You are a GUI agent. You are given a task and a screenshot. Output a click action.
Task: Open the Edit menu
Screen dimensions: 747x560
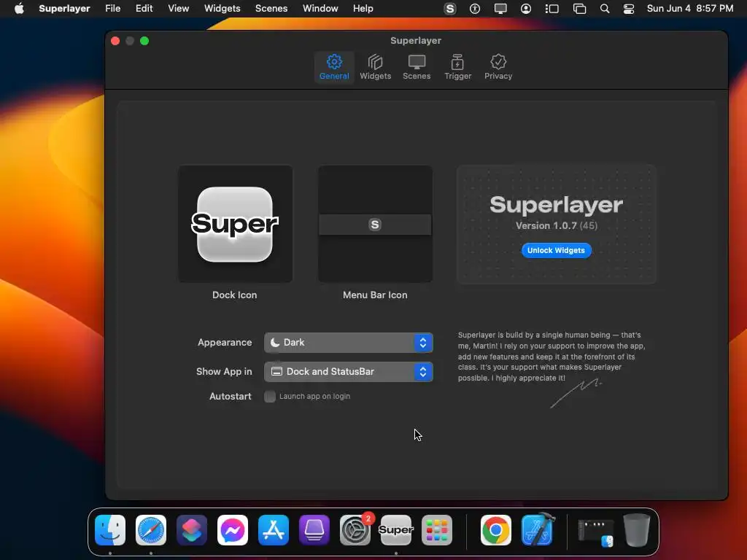[x=144, y=9]
